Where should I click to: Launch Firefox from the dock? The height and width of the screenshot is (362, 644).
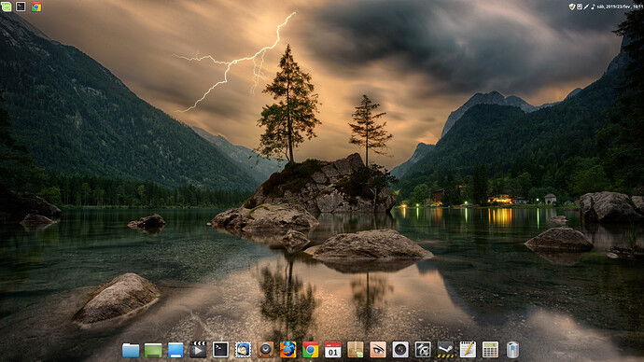(287, 350)
